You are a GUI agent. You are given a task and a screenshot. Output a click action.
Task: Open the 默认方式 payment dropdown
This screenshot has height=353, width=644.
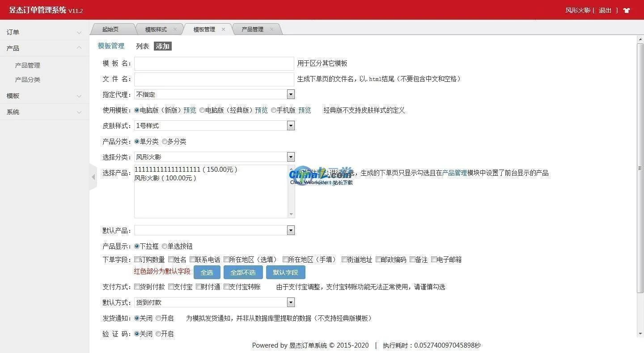point(291,302)
